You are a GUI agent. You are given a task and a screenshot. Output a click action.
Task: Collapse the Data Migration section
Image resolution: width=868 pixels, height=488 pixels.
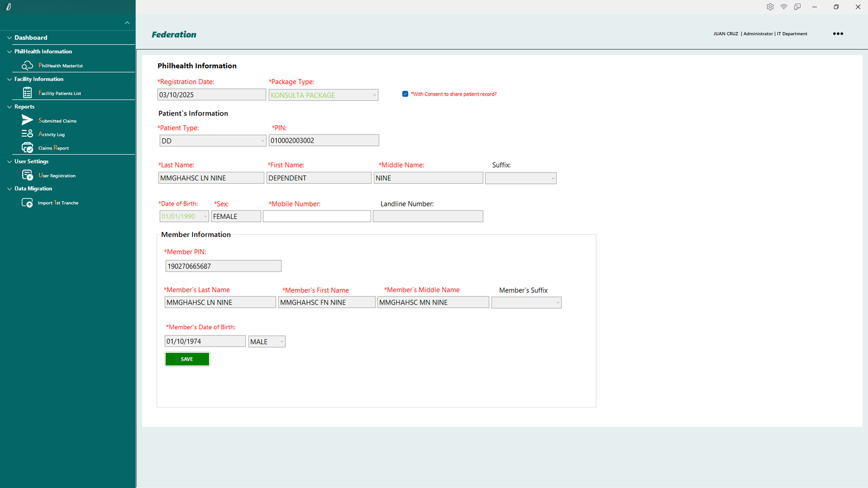(9, 189)
